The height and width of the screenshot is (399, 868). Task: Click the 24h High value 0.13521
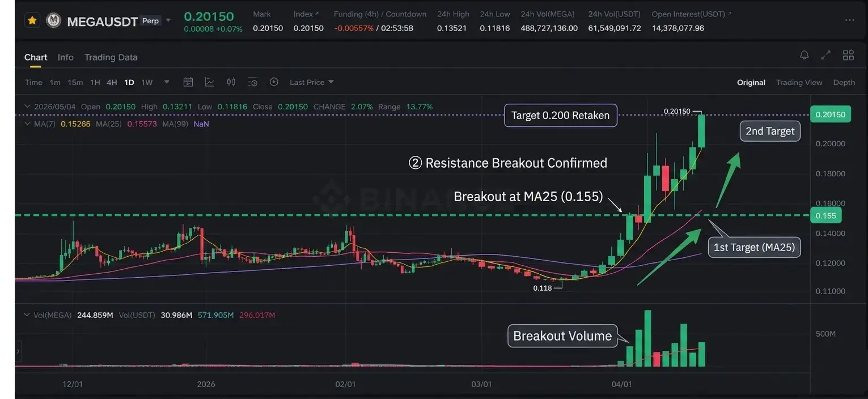tap(452, 28)
